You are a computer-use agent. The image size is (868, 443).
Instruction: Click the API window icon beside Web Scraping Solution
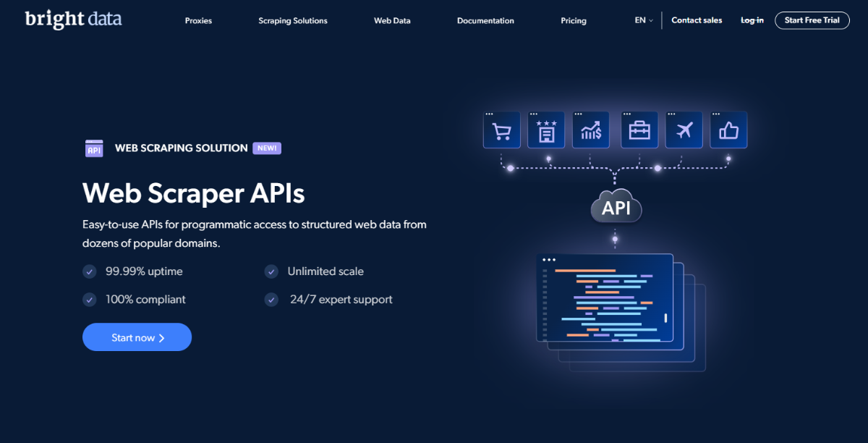tap(94, 148)
